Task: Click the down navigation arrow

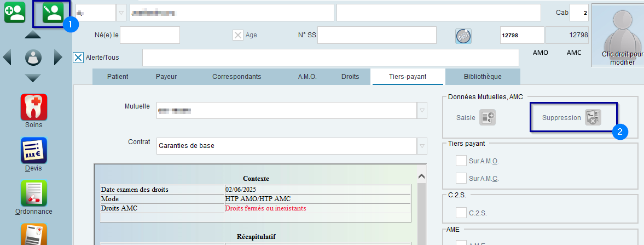Action: [33, 78]
